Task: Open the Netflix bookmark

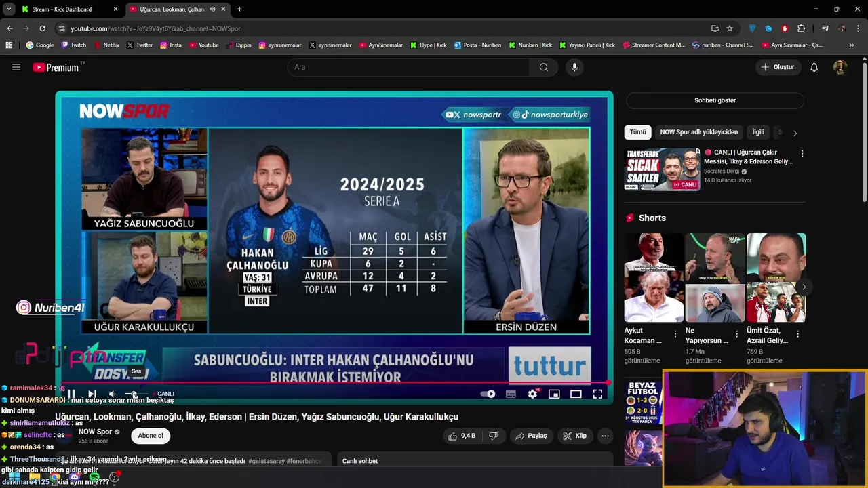Action: coord(106,45)
